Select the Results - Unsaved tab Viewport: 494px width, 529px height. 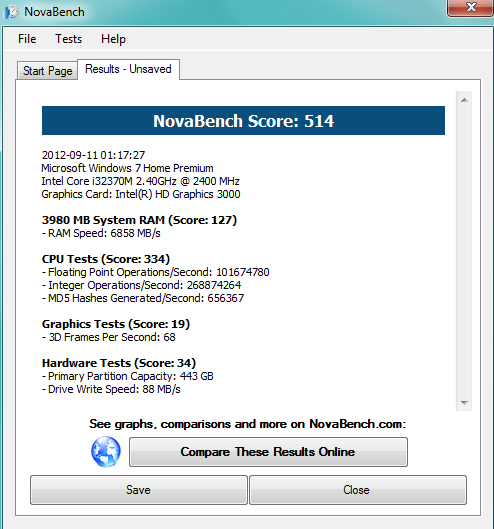(128, 69)
